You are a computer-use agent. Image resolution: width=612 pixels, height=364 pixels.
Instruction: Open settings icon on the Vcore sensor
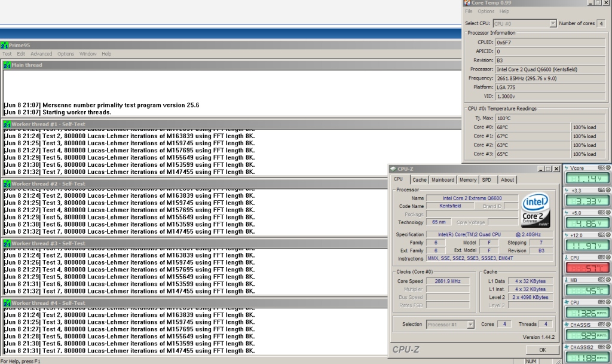click(601, 168)
